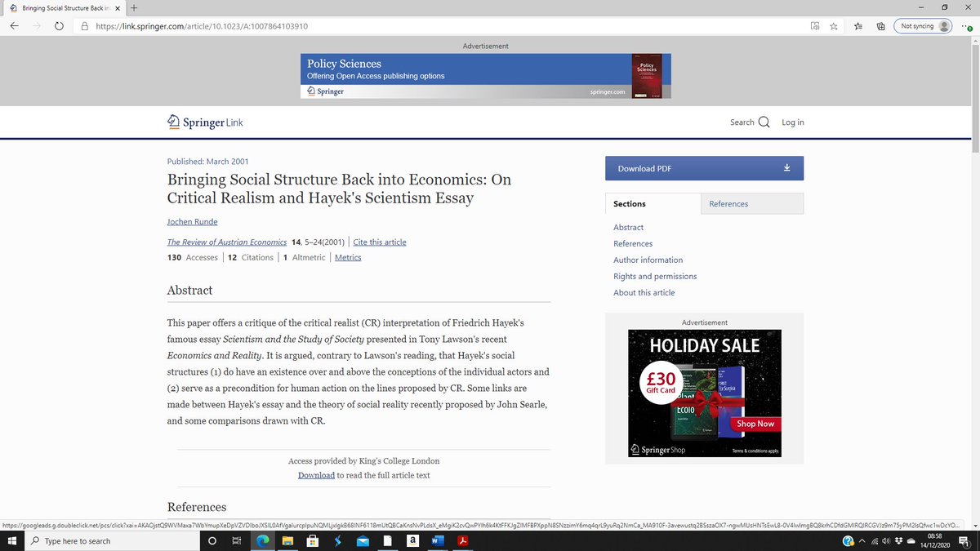Viewport: 980px width, 551px height.
Task: Add this page to favorites via star icon
Action: pos(833,25)
